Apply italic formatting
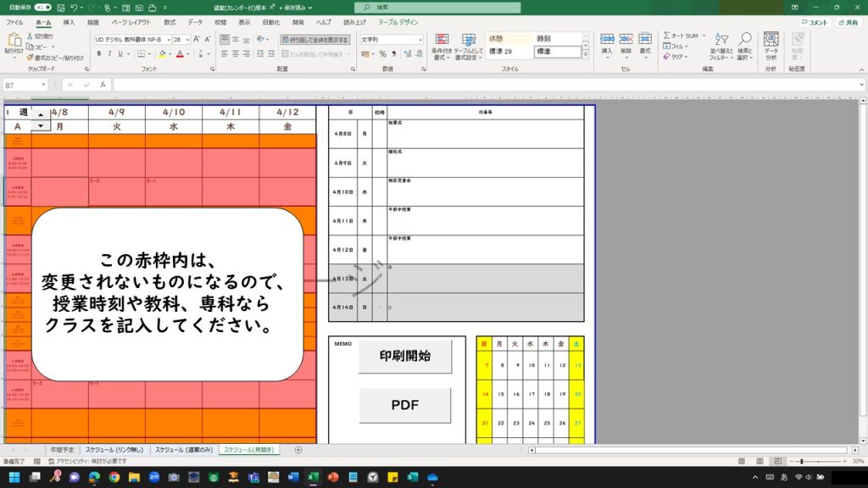This screenshot has height=488, width=868. pos(109,54)
